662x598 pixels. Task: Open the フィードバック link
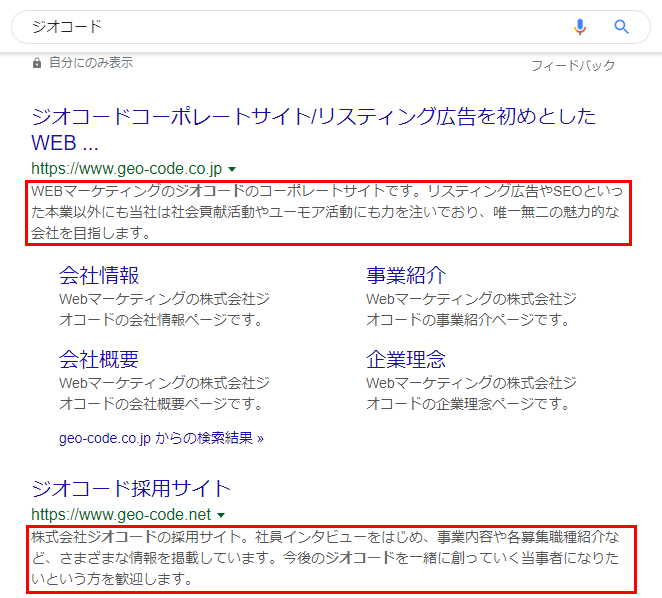573,65
